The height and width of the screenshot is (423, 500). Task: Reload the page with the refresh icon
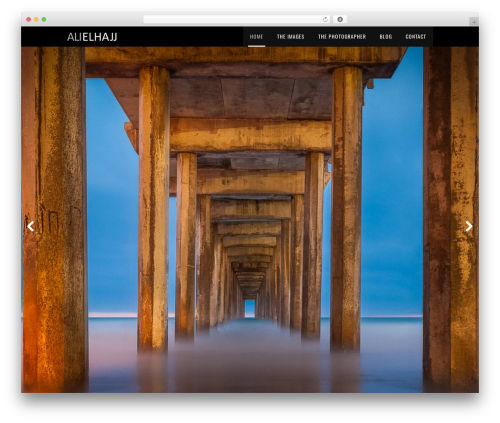click(x=325, y=20)
